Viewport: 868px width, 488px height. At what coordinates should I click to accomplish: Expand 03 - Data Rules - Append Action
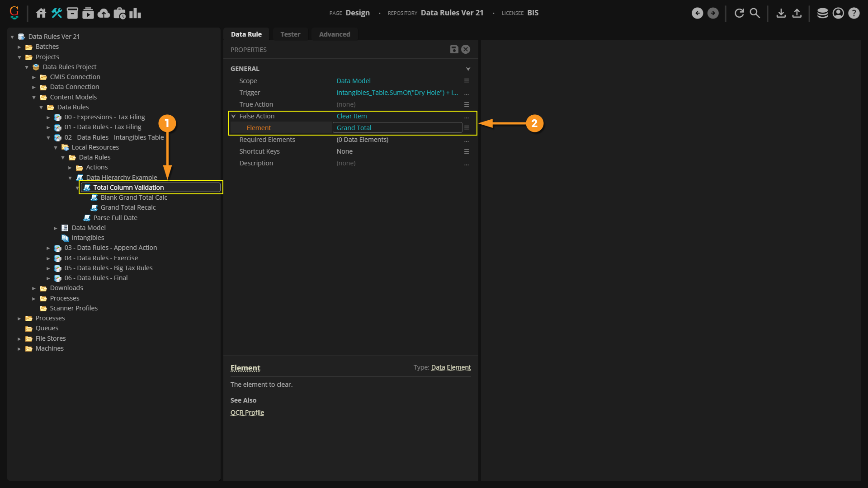click(x=48, y=248)
